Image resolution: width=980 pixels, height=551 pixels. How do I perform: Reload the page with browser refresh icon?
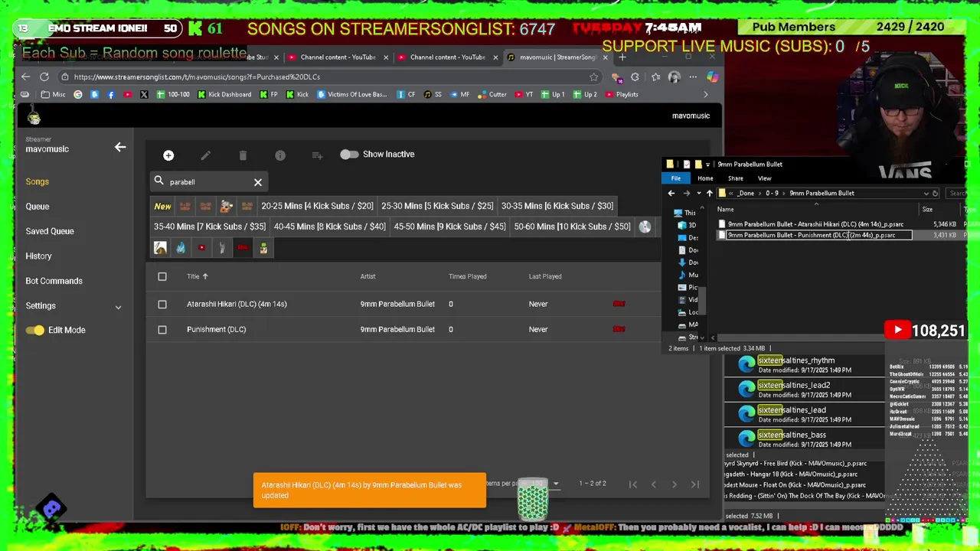44,77
